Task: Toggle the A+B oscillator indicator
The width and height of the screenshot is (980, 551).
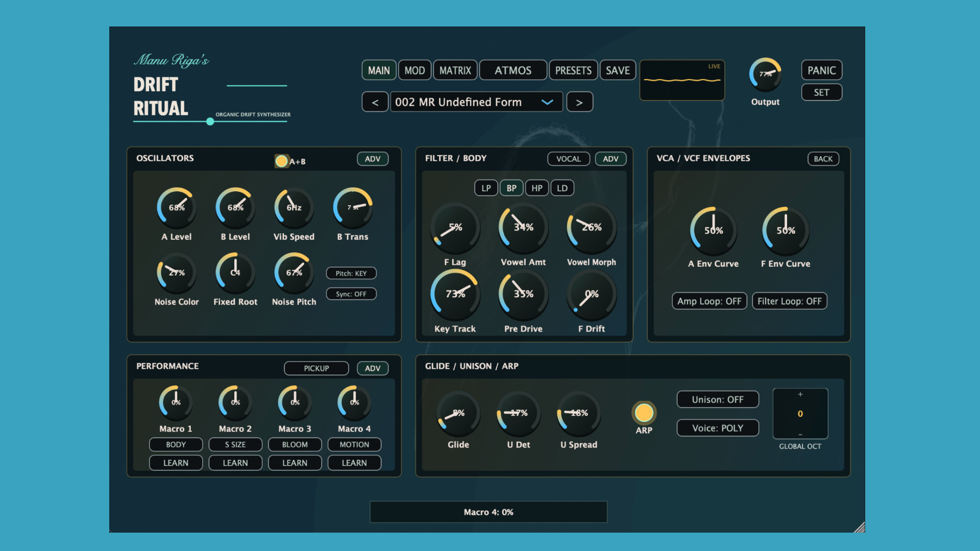Action: [281, 161]
